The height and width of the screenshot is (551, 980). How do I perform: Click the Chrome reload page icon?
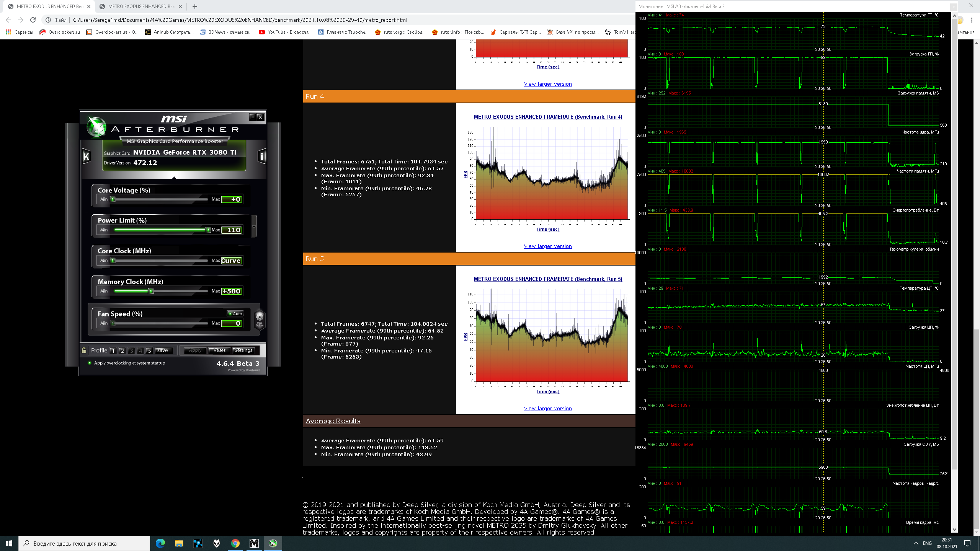33,20
